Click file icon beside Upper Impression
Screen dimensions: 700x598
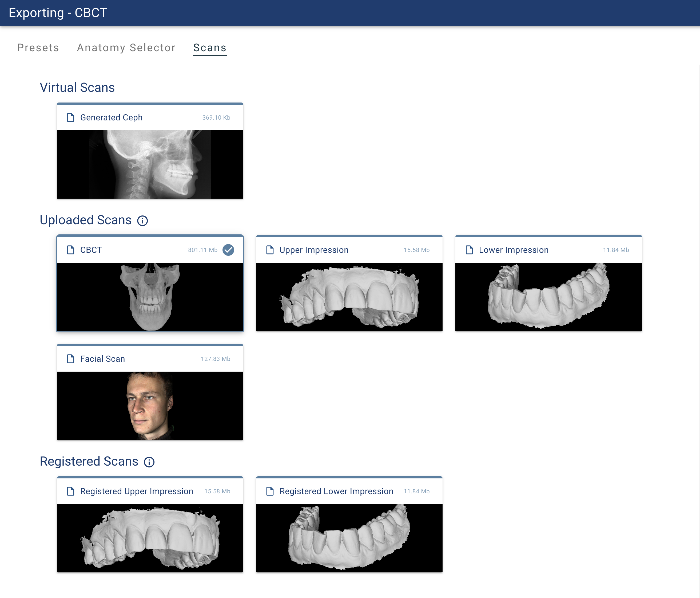pyautogui.click(x=270, y=250)
